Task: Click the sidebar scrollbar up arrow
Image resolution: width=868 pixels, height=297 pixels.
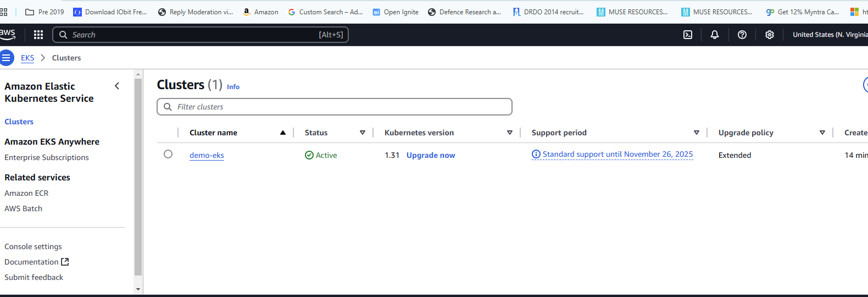Action: tap(138, 74)
